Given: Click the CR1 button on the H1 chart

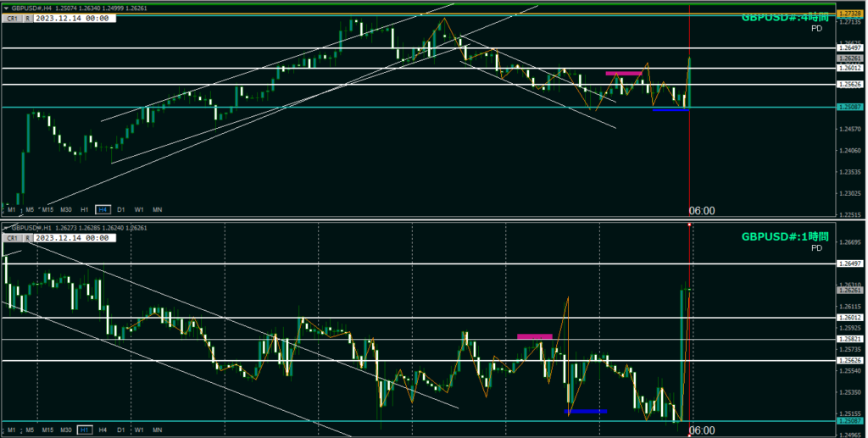Looking at the screenshot, I should [12, 238].
